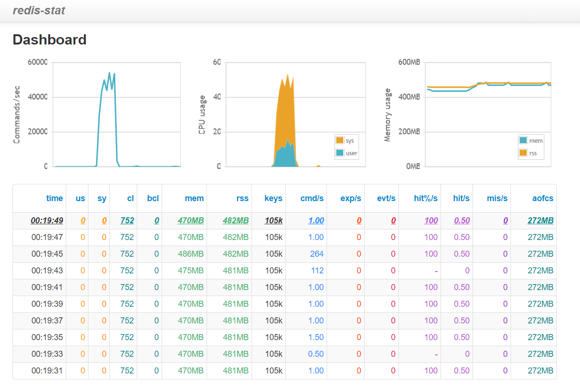Image resolution: width=580 pixels, height=392 pixels.
Task: Click the 1.50 cmd/s value
Action: 316,337
